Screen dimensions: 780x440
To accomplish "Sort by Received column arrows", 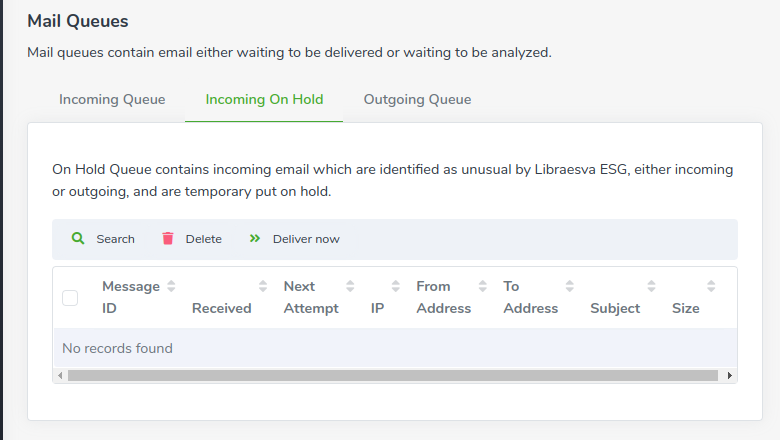I will click(263, 286).
